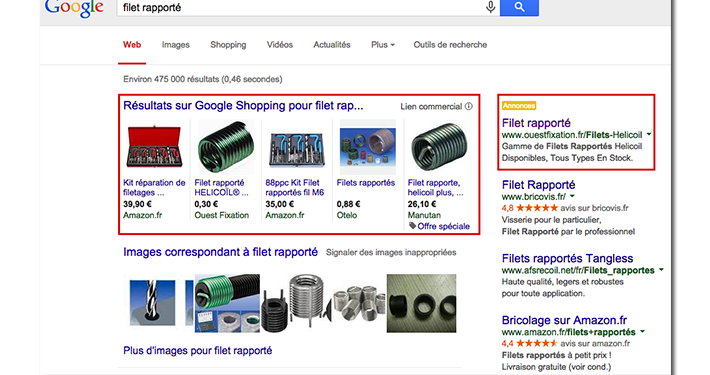Viewport: 710px width, 375px height.
Task: Switch to the Shopping tab
Action: point(228,45)
